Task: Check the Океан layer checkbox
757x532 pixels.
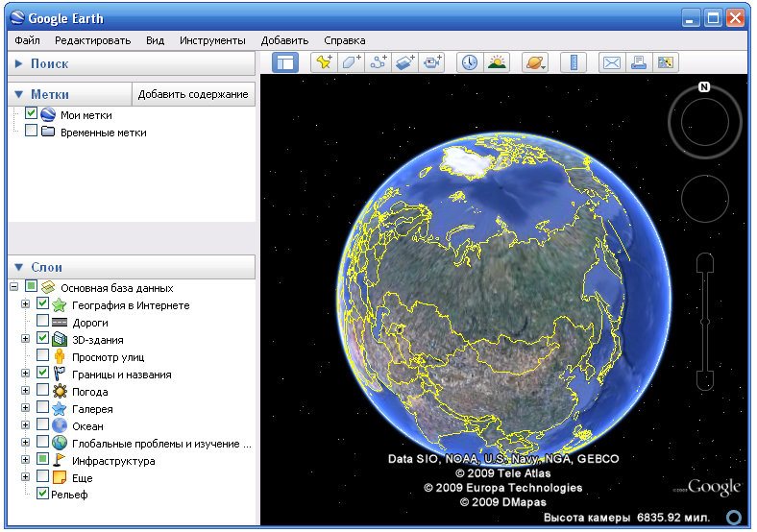Action: point(42,424)
